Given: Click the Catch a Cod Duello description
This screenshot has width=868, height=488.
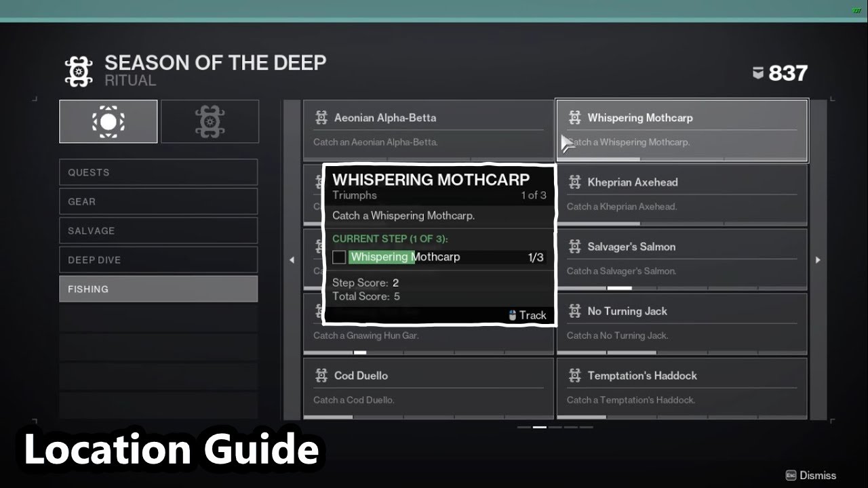Looking at the screenshot, I should point(354,400).
